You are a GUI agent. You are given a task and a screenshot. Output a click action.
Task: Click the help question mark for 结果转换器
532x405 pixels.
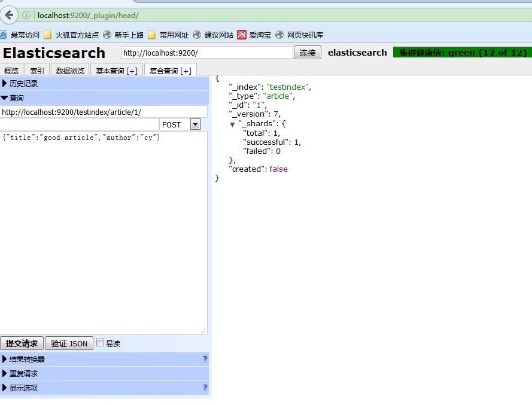[x=205, y=358]
